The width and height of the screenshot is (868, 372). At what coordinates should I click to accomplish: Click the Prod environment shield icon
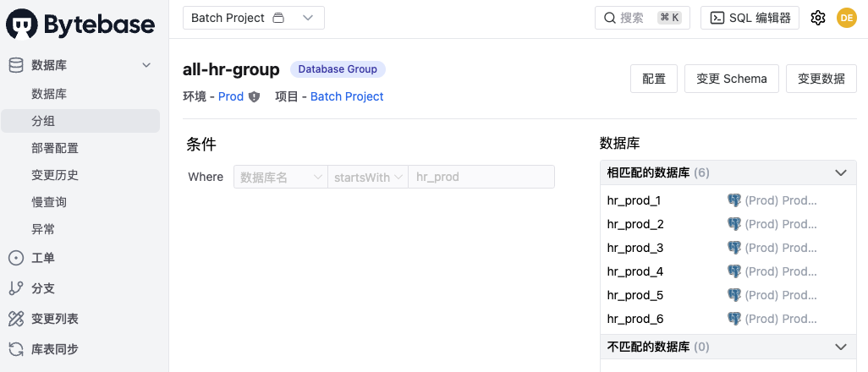point(254,97)
